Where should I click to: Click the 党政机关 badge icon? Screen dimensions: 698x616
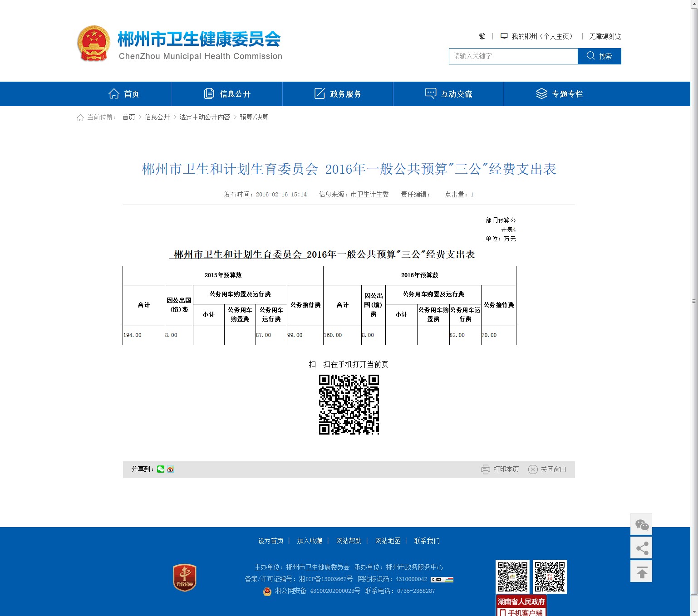click(185, 577)
